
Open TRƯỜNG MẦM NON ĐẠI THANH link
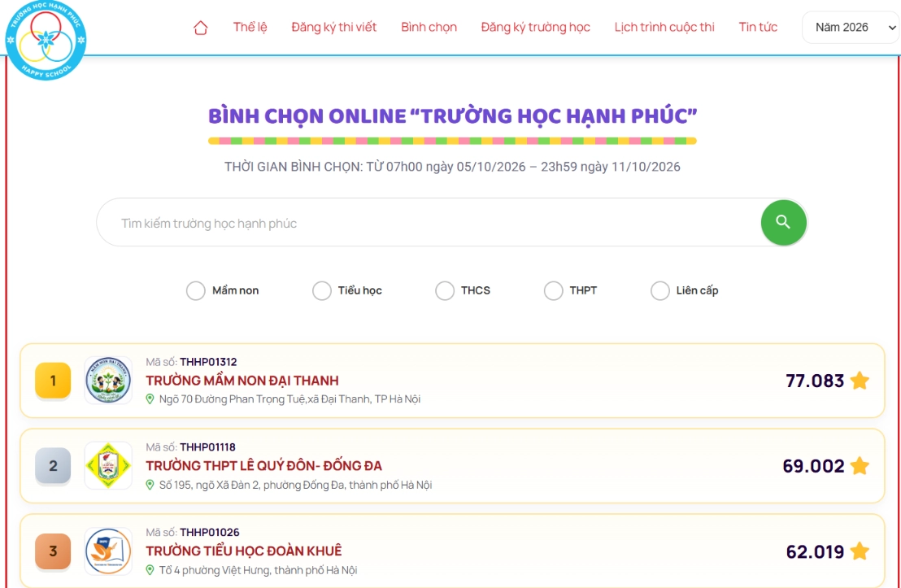tap(242, 381)
